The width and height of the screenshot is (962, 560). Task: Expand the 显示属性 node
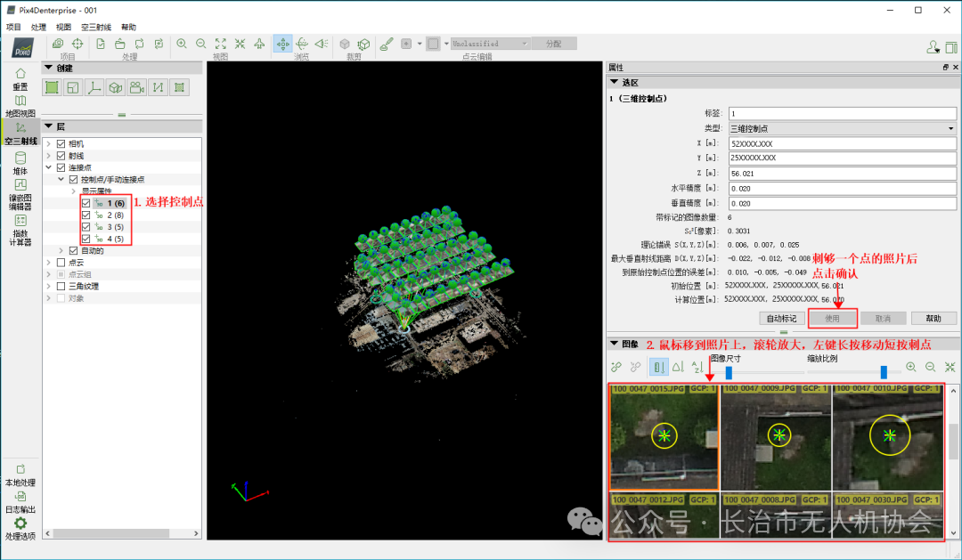[74, 191]
